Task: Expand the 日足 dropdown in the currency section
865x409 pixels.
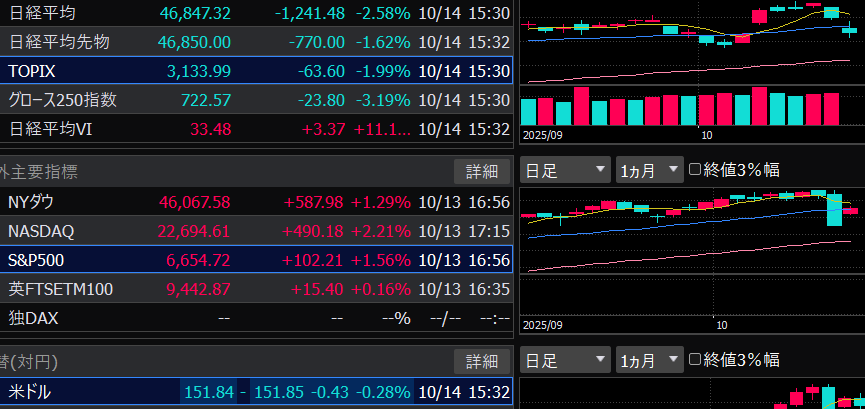Action: pos(565,360)
